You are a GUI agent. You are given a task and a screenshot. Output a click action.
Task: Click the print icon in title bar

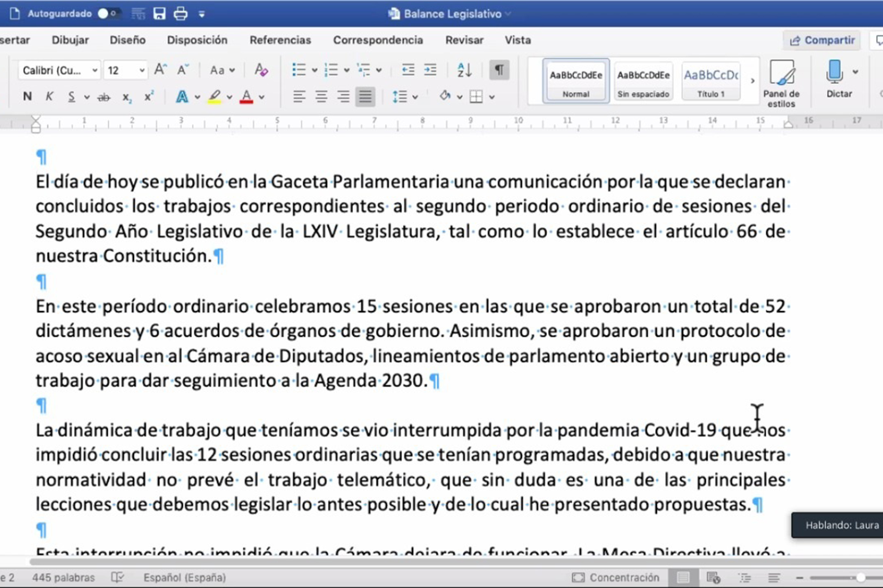(x=181, y=14)
